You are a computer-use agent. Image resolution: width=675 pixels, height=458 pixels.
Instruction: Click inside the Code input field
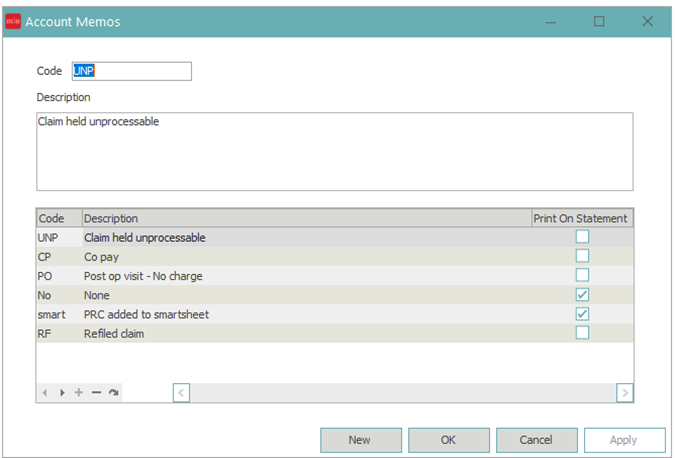pyautogui.click(x=130, y=71)
